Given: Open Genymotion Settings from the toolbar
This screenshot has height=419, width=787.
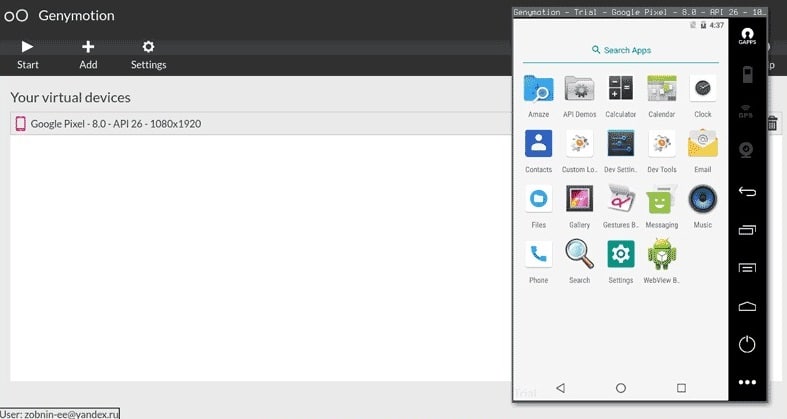Looking at the screenshot, I should 148,54.
